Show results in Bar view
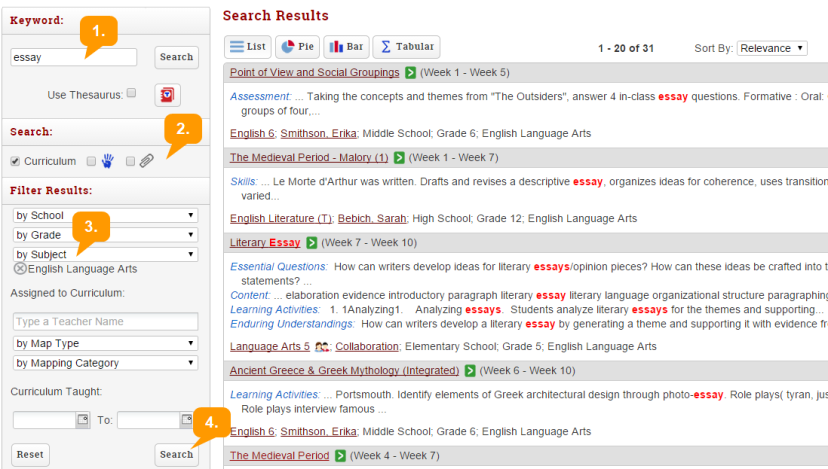Image resolution: width=828 pixels, height=469 pixels. point(346,47)
